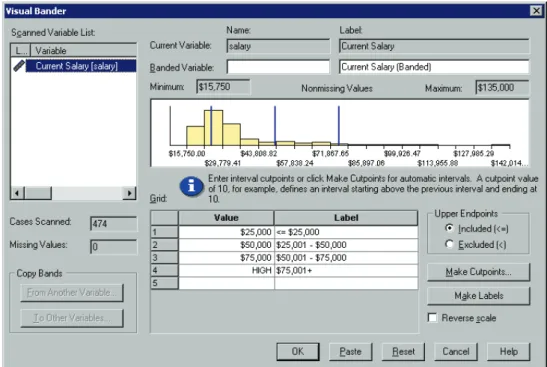Click the $50,000 value cell in grid
547x367 pixels.
[x=226, y=245]
